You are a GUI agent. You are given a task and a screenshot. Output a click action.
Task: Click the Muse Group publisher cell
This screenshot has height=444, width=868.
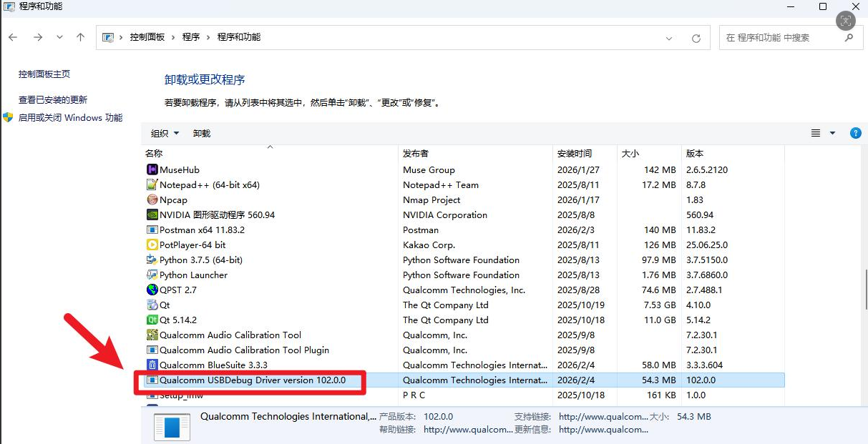[429, 170]
